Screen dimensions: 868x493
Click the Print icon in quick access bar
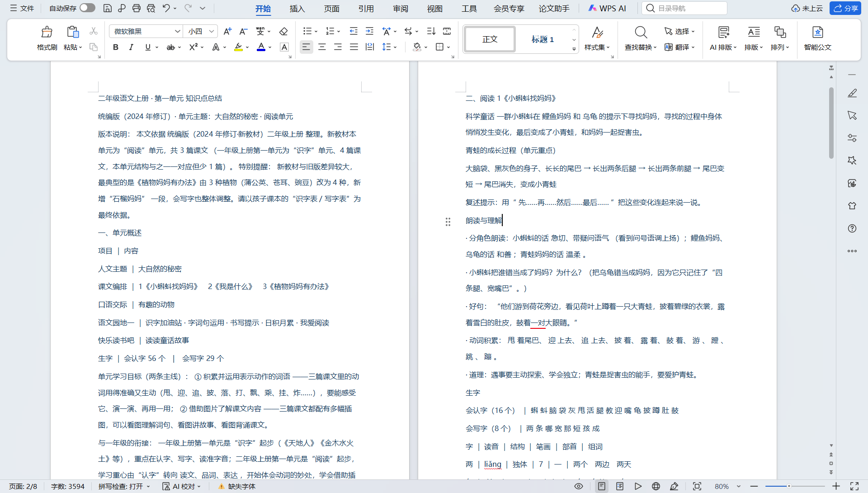point(137,8)
